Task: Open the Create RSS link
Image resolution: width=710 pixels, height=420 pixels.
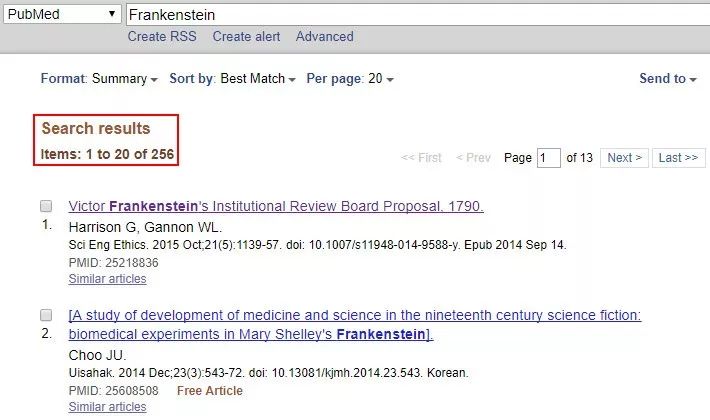Action: point(162,37)
